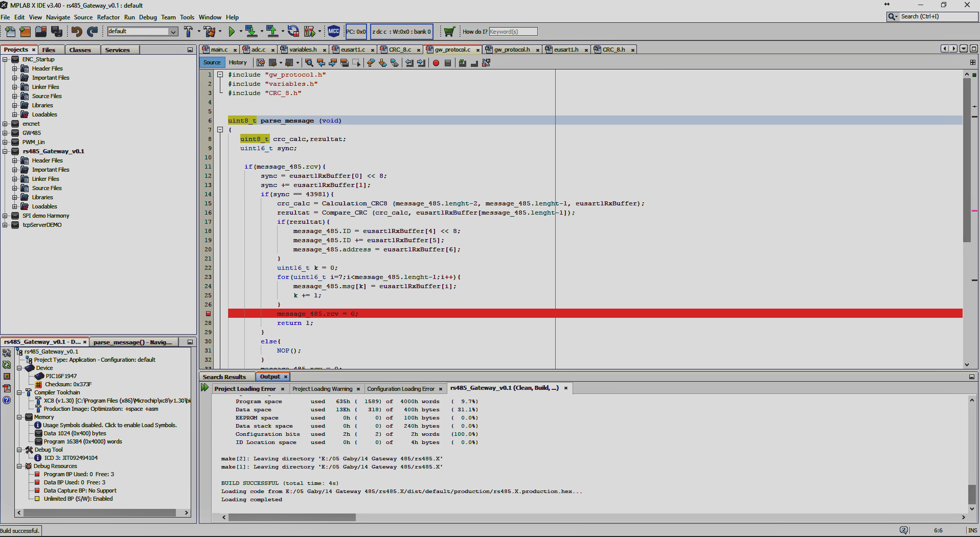This screenshot has height=537, width=980.
Task: Start macro recording with the red record icon
Action: click(435, 63)
